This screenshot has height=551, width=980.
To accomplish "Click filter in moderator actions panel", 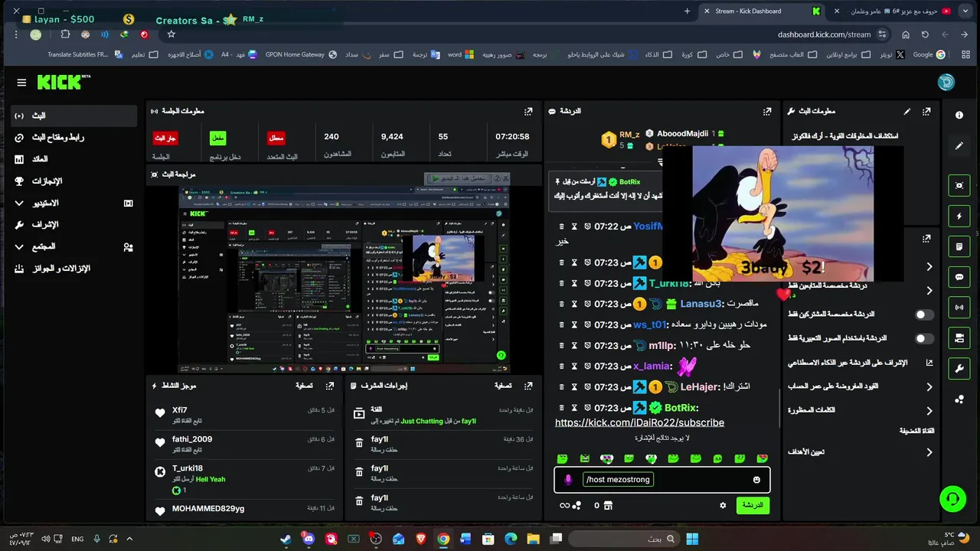I will (x=503, y=386).
